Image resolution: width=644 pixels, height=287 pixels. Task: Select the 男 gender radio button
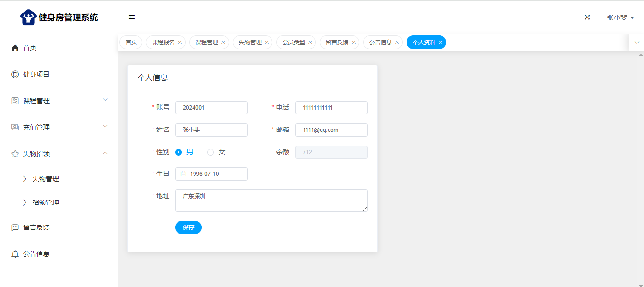178,152
